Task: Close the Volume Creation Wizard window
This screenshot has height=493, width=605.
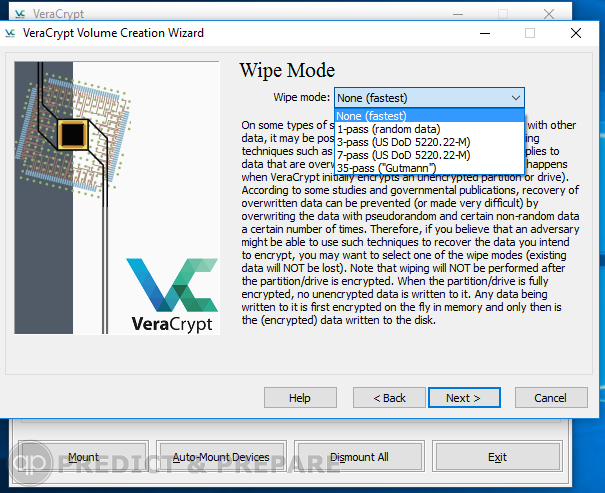Action: 576,33
